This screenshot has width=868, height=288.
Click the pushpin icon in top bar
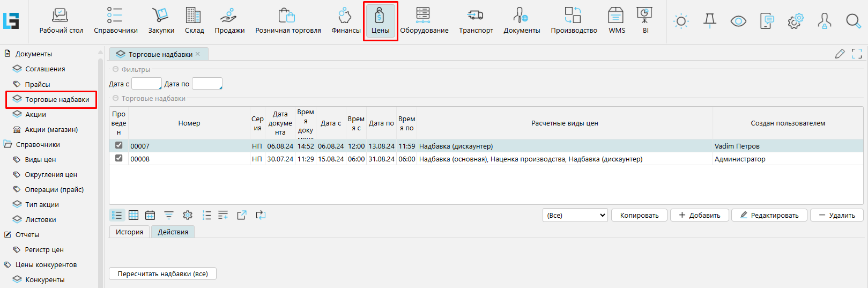710,21
